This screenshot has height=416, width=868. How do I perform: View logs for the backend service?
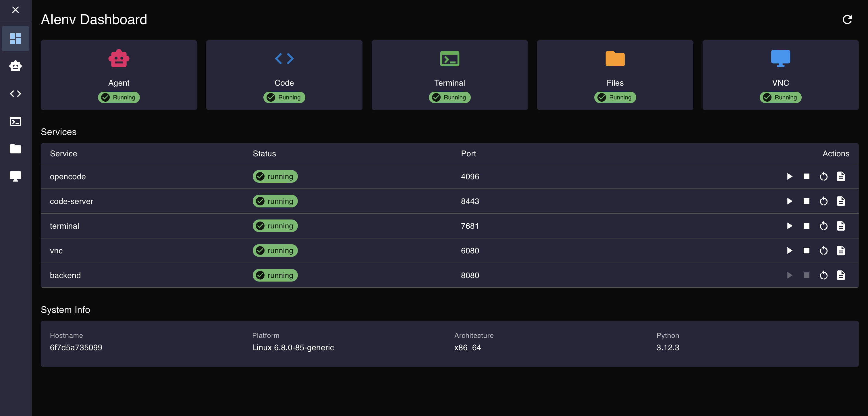coord(841,276)
